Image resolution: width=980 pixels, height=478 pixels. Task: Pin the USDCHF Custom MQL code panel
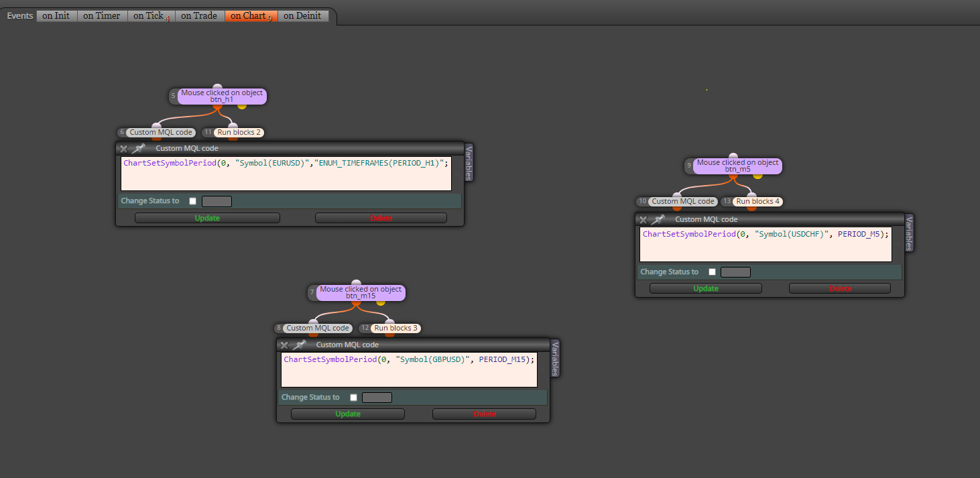(x=658, y=219)
